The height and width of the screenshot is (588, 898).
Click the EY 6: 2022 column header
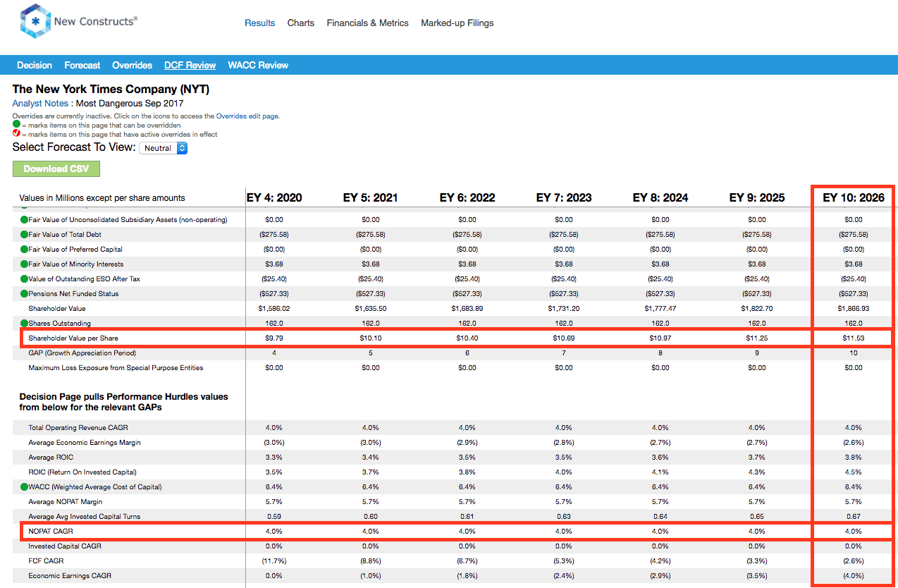[x=467, y=197]
